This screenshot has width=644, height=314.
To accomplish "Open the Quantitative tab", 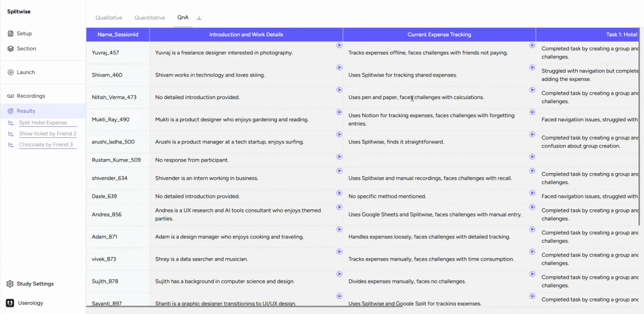I will [x=149, y=17].
